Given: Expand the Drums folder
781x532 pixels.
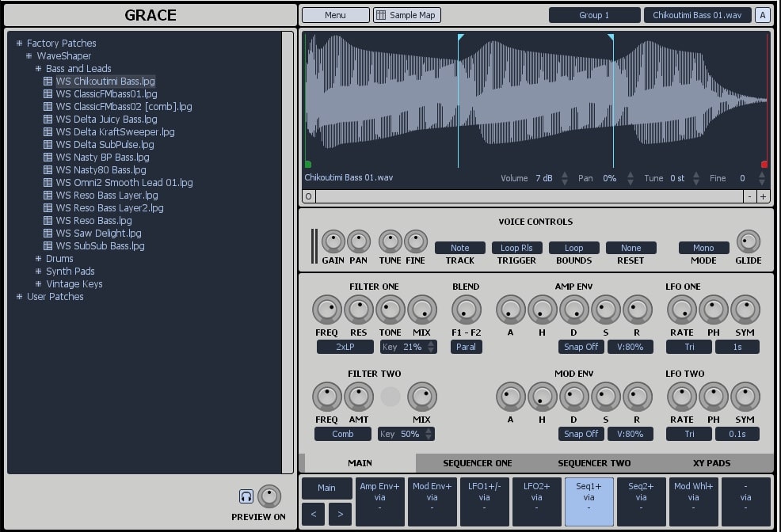Looking at the screenshot, I should click(37, 258).
